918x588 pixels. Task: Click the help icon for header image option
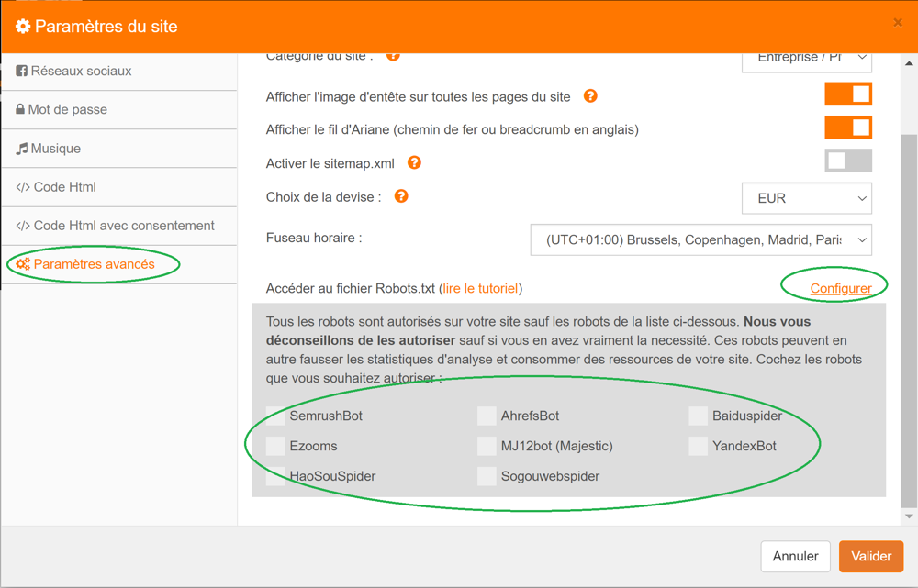click(x=590, y=96)
